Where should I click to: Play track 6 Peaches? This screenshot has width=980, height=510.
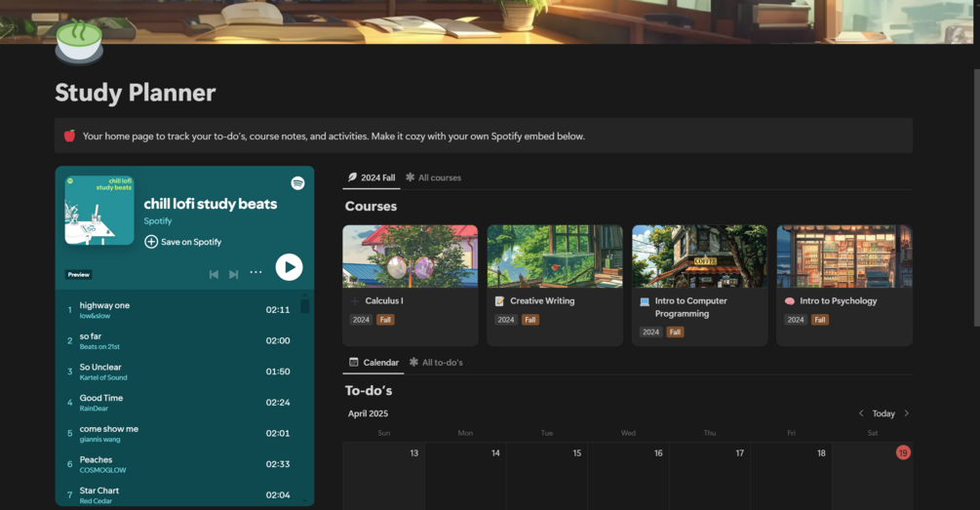(180, 464)
